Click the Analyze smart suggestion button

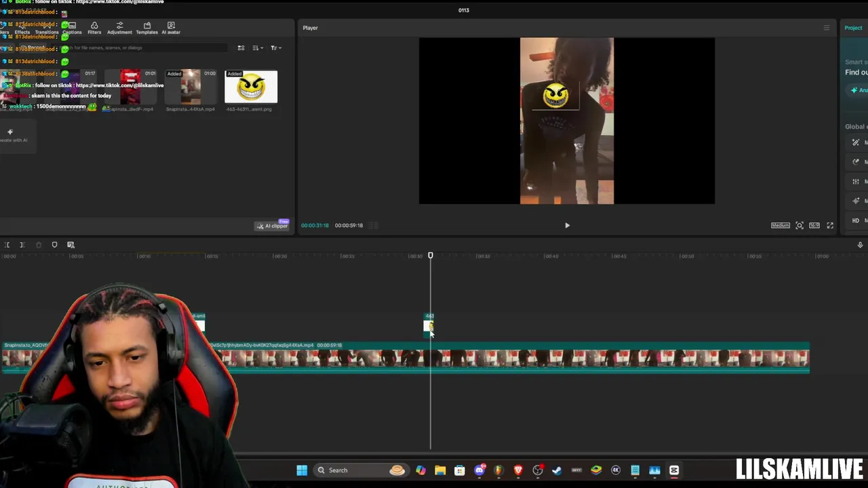[x=859, y=90]
